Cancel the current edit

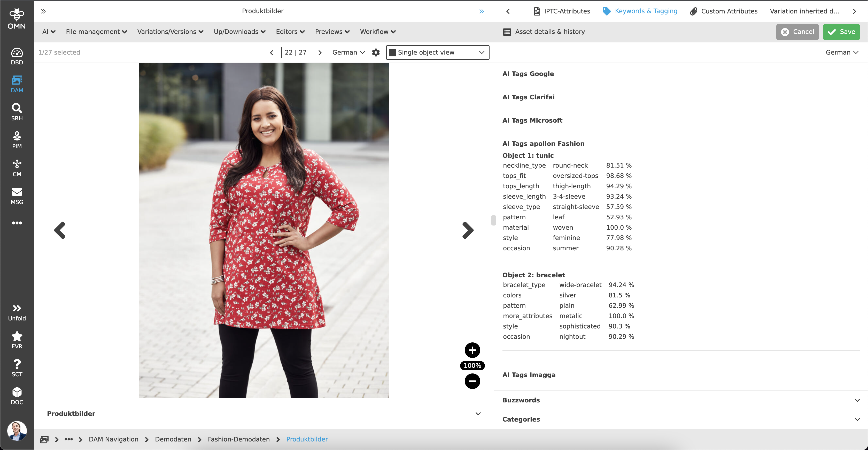coord(797,32)
